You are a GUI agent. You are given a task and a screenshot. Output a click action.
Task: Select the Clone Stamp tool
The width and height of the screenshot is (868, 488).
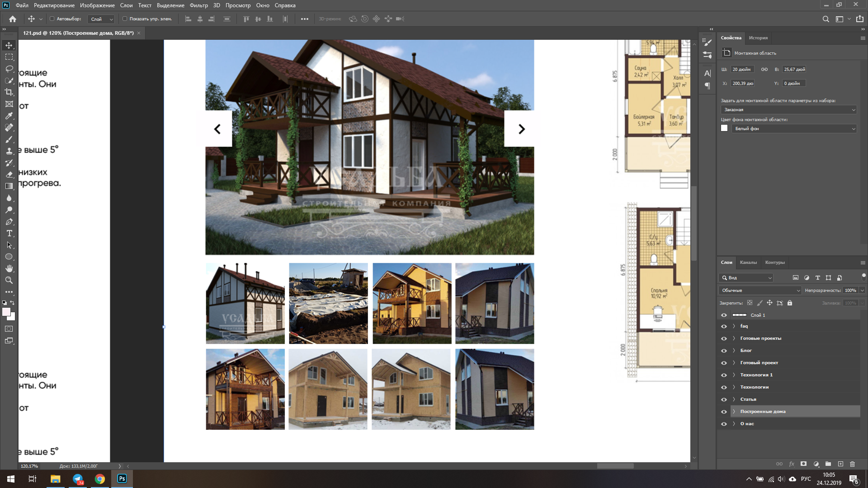(9, 151)
